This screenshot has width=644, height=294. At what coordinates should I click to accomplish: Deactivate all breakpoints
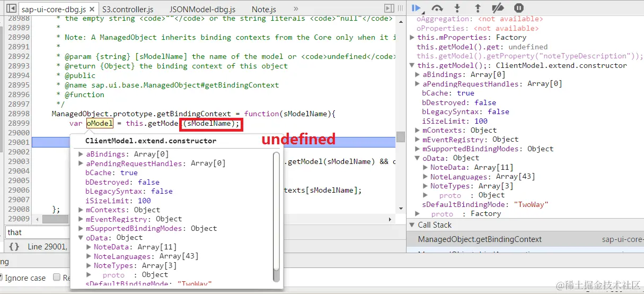point(498,8)
